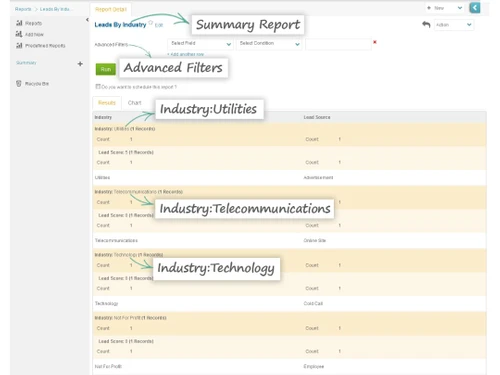Image resolution: width=500 pixels, height=375 pixels.
Task: Remove filter row with red X
Action: tap(375, 42)
